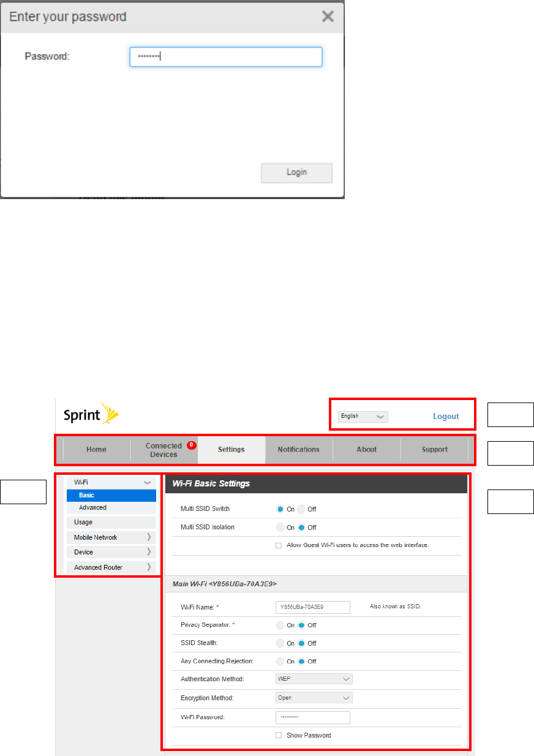Set SSID Stealth to Off

pyautogui.click(x=301, y=643)
